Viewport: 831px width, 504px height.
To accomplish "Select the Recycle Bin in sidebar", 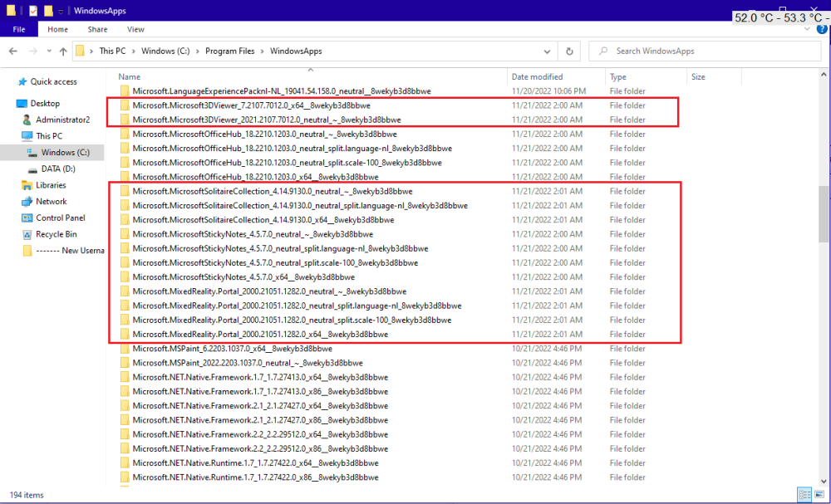I will [x=50, y=234].
